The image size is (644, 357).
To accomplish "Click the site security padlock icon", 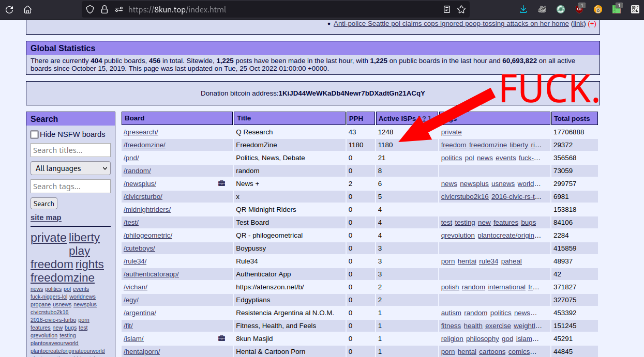I will (x=104, y=9).
